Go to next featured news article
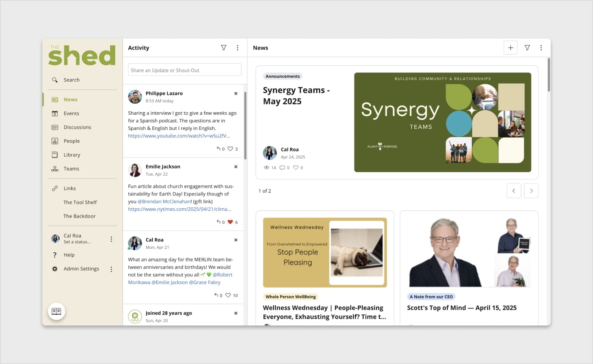 (x=531, y=191)
